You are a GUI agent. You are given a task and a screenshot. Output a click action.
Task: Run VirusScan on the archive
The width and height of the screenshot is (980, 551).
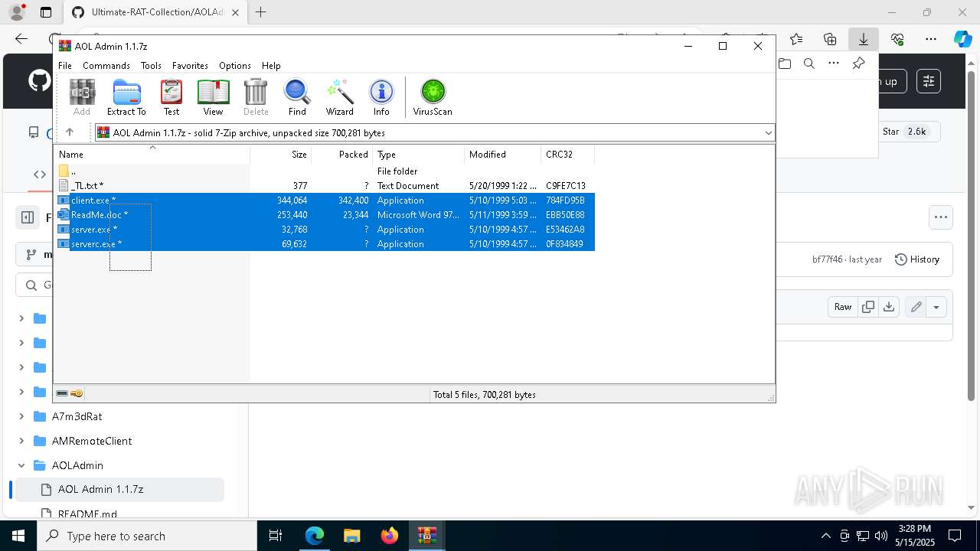click(x=433, y=97)
